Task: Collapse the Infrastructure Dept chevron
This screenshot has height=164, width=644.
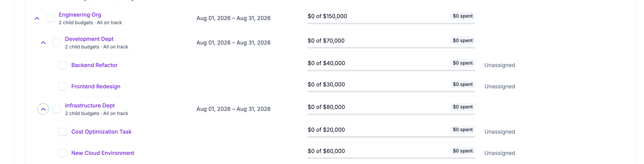Action: tap(43, 109)
